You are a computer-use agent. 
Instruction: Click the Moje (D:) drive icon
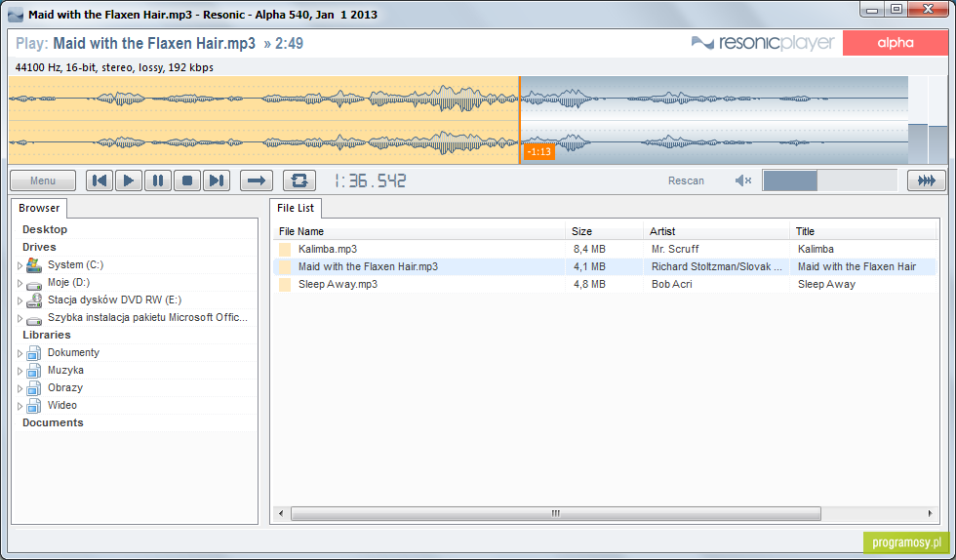34,284
